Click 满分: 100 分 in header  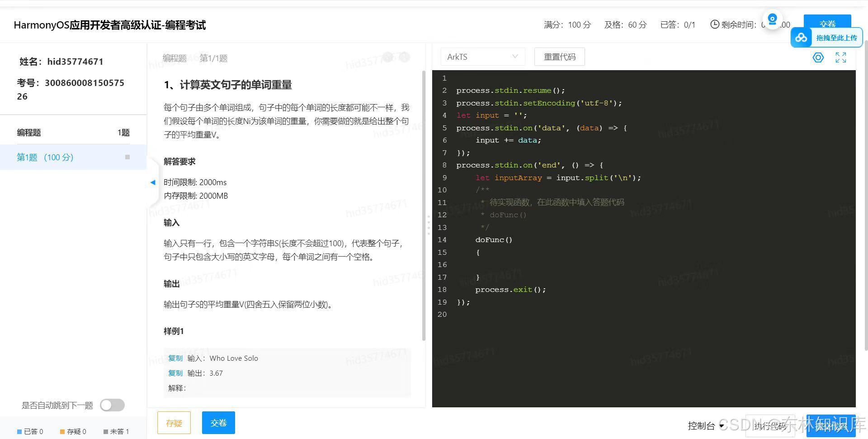pos(567,24)
